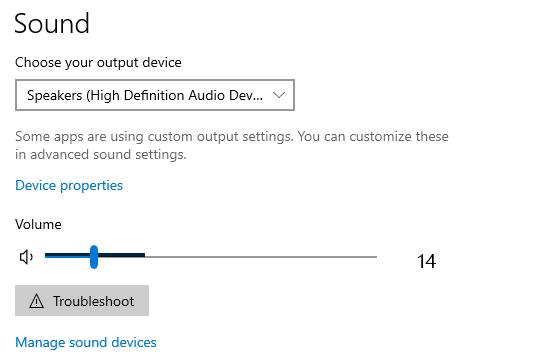Click the Sound page heading
The image size is (544, 364).
52,24
